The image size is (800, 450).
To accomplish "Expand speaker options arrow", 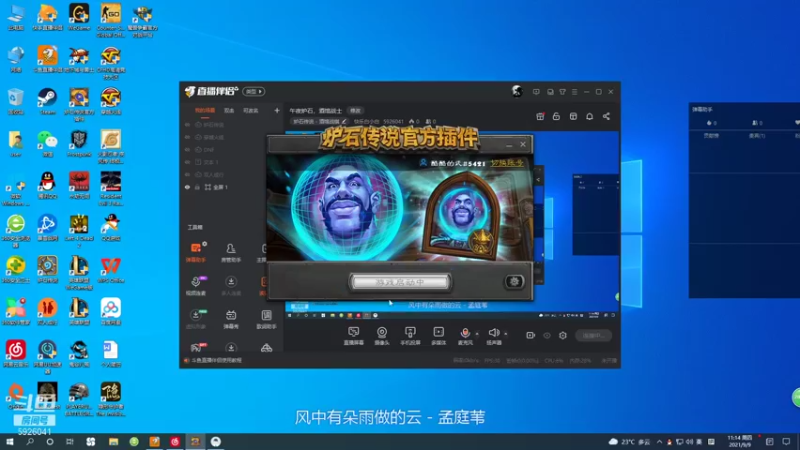I will pyautogui.click(x=506, y=334).
